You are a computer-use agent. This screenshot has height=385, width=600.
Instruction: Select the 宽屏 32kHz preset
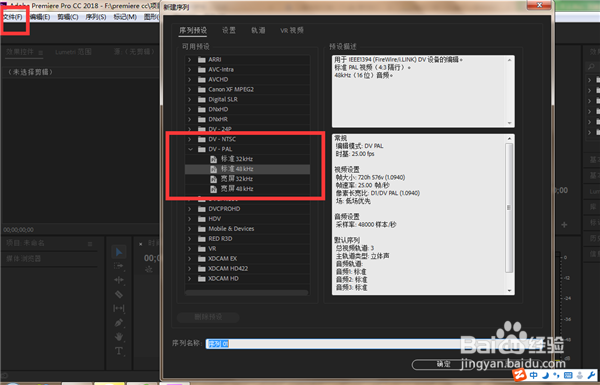(237, 179)
